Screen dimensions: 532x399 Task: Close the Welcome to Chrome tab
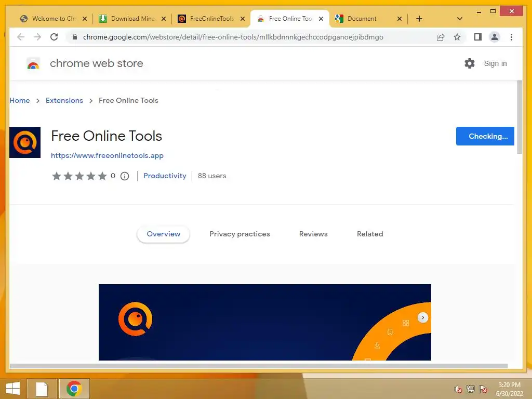(x=85, y=19)
